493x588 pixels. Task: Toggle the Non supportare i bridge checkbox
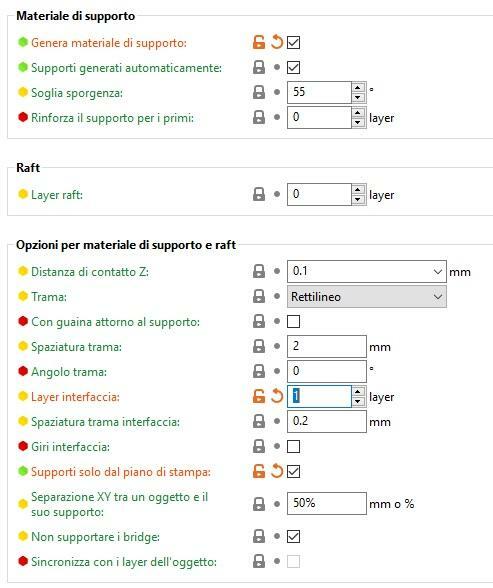[293, 536]
